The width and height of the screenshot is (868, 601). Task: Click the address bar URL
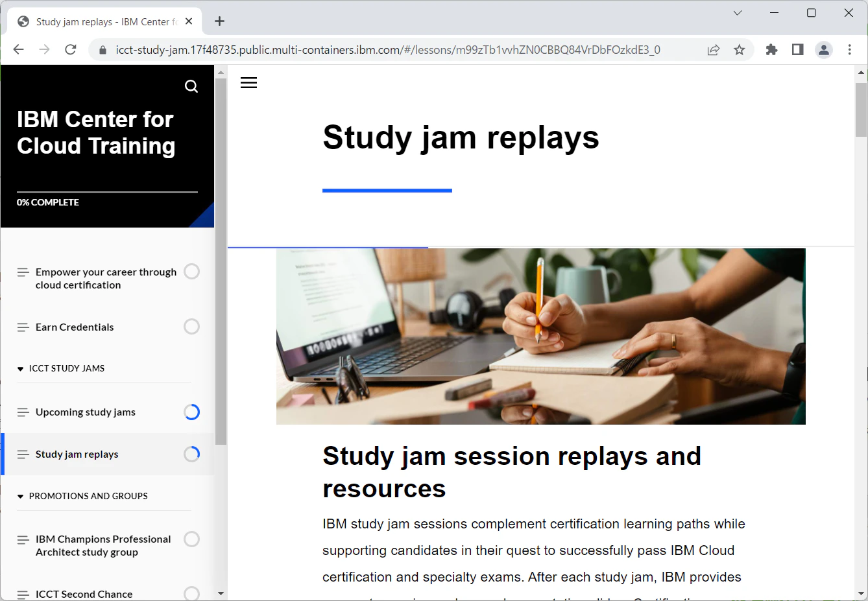click(x=388, y=50)
